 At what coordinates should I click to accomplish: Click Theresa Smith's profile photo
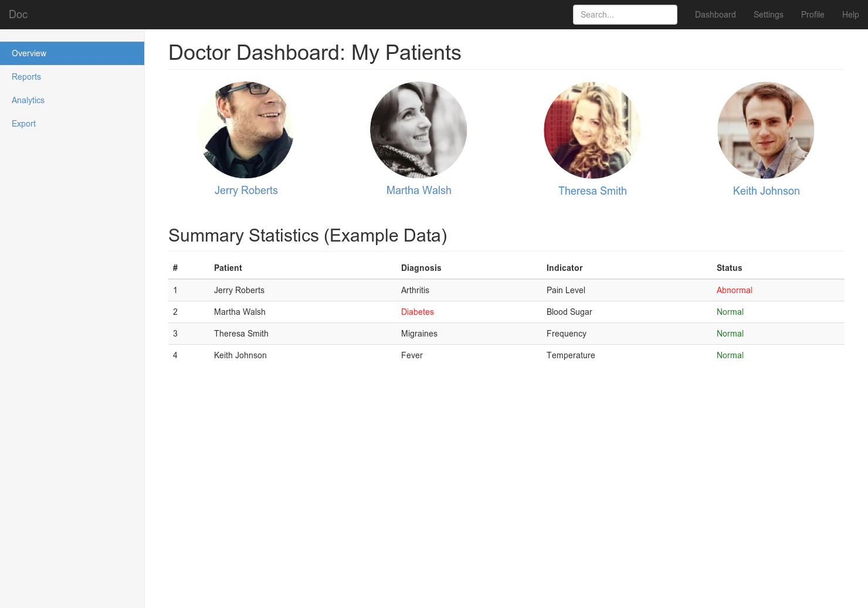point(592,130)
